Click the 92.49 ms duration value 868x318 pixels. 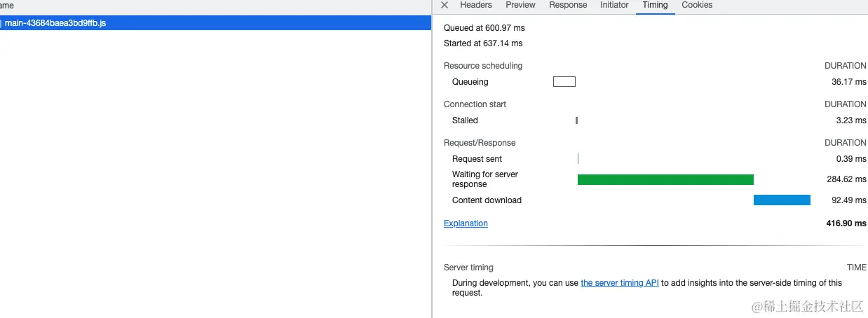(x=849, y=200)
